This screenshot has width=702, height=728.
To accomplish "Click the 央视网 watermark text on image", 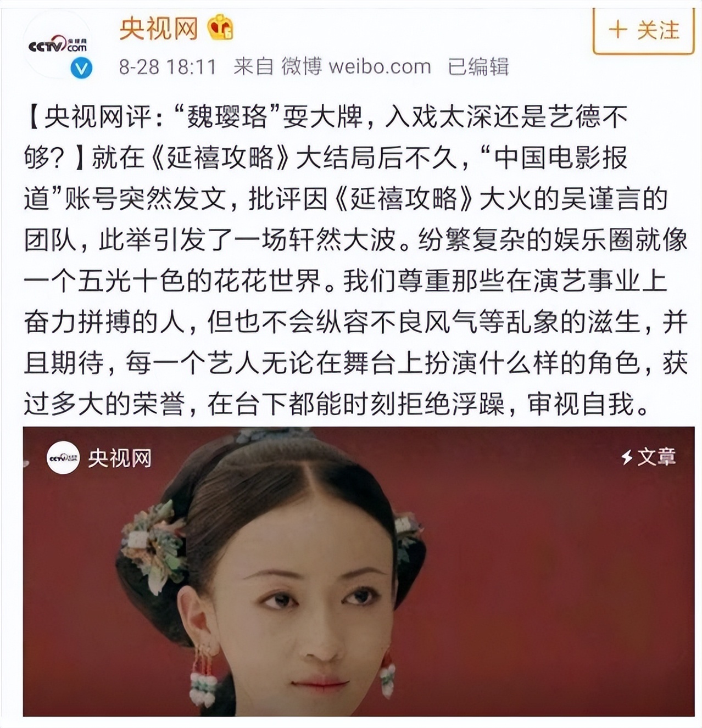I will [x=120, y=458].
